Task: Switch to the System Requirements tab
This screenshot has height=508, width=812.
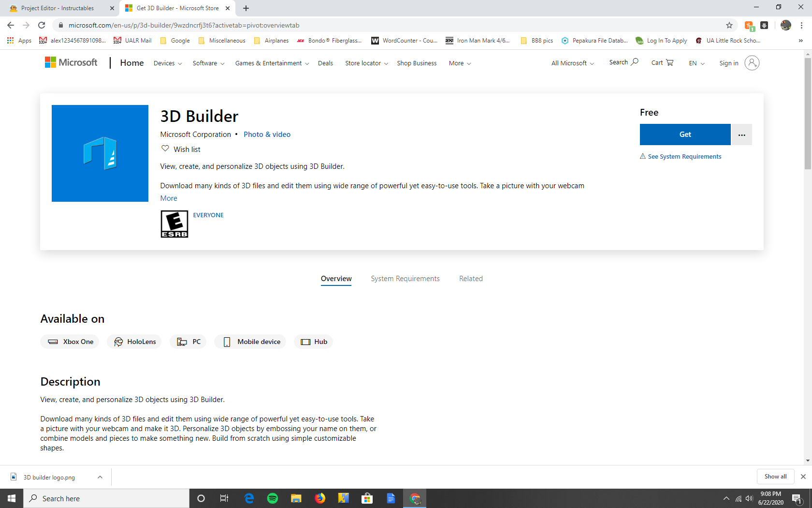Action: click(x=405, y=279)
